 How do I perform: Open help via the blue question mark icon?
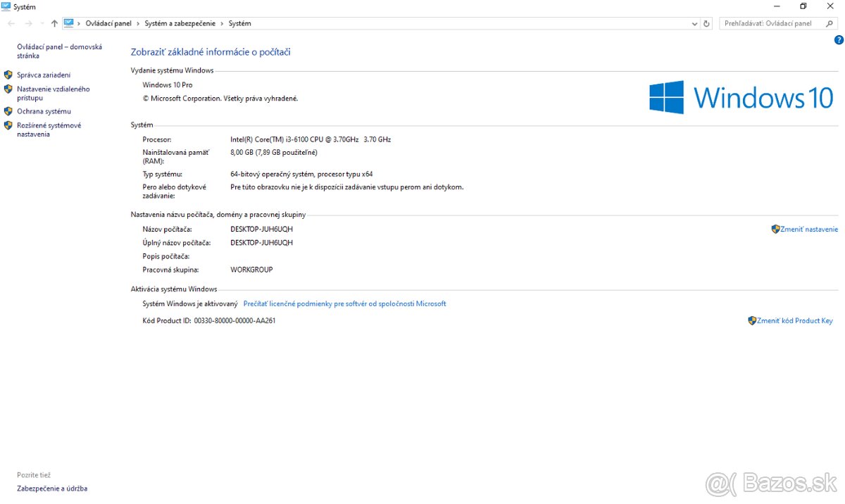coord(839,40)
